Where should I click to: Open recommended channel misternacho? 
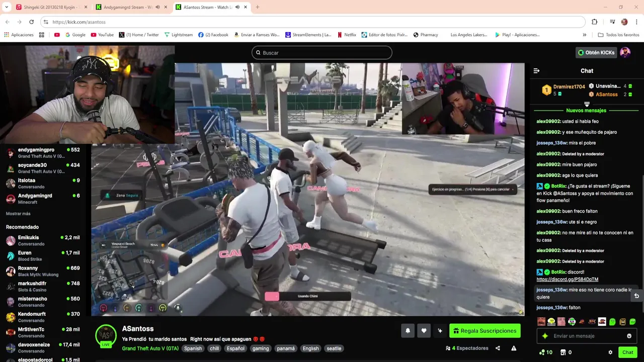click(43, 302)
